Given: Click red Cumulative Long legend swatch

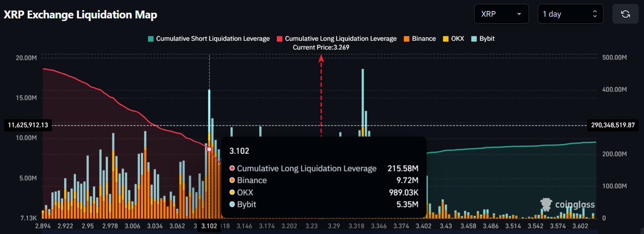Looking at the screenshot, I should coord(279,39).
